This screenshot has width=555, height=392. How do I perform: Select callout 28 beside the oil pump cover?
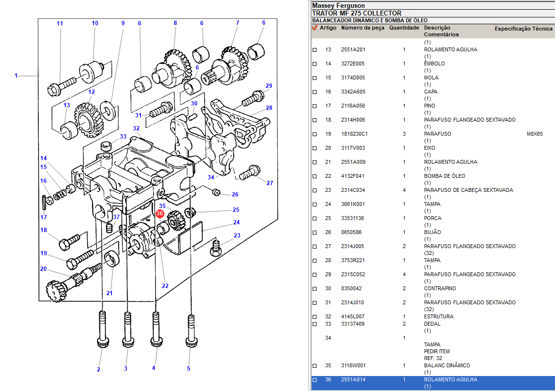click(269, 108)
